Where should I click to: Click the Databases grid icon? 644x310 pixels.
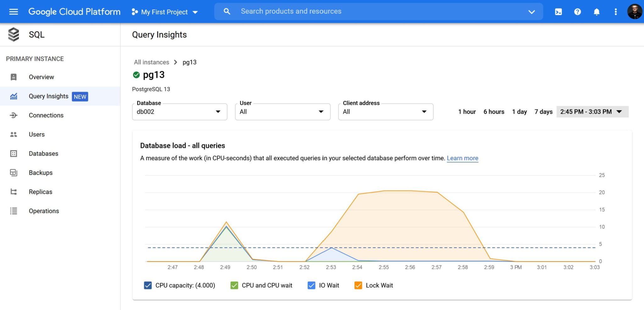point(14,154)
